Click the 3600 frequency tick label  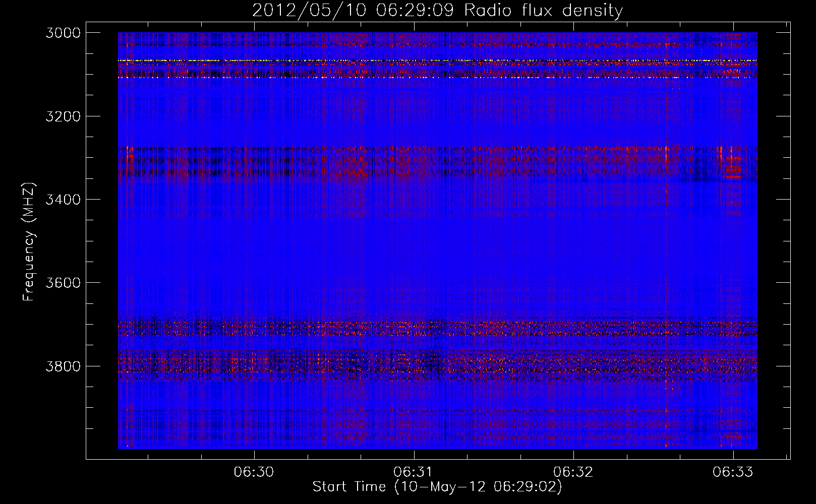(63, 283)
